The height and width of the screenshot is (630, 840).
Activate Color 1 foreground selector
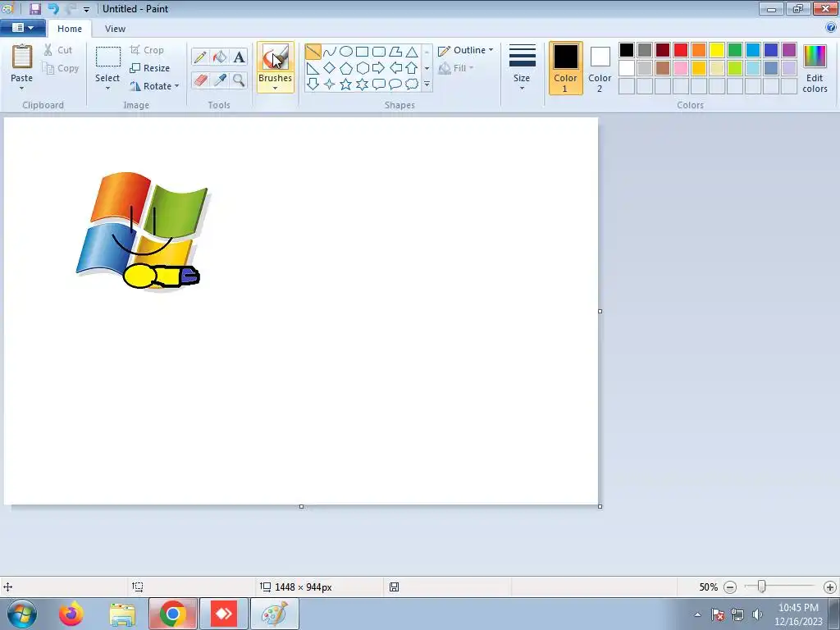[x=566, y=68]
